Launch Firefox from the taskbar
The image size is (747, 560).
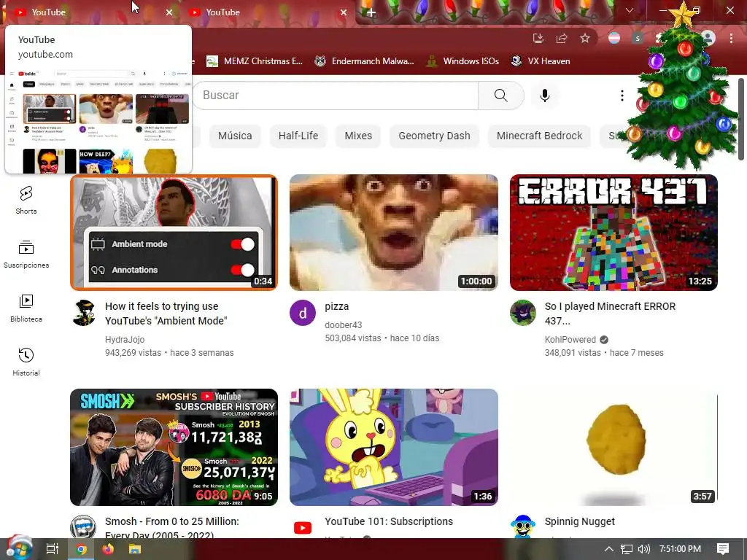pyautogui.click(x=108, y=549)
